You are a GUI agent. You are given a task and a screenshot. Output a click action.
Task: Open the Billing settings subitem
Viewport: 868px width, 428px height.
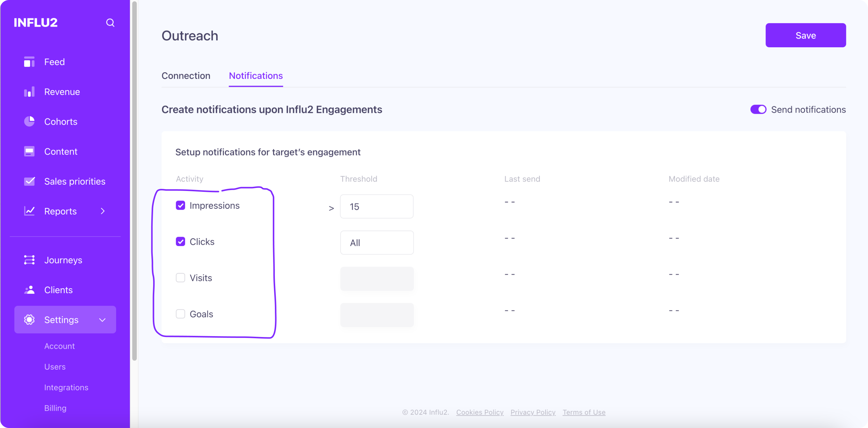pyautogui.click(x=55, y=408)
